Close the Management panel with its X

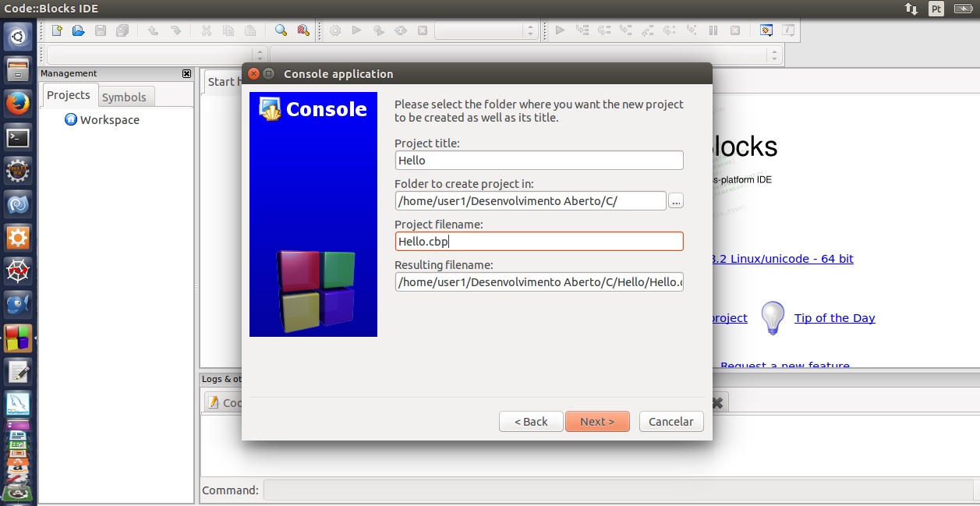pyautogui.click(x=186, y=73)
